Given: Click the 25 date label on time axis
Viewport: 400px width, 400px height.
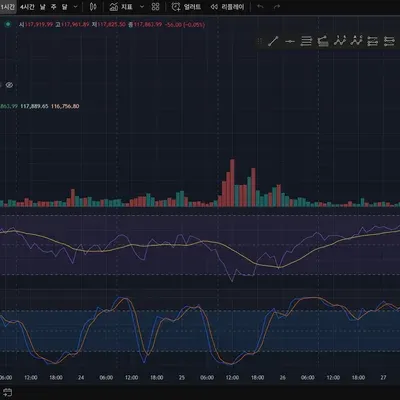Looking at the screenshot, I should [x=182, y=377].
